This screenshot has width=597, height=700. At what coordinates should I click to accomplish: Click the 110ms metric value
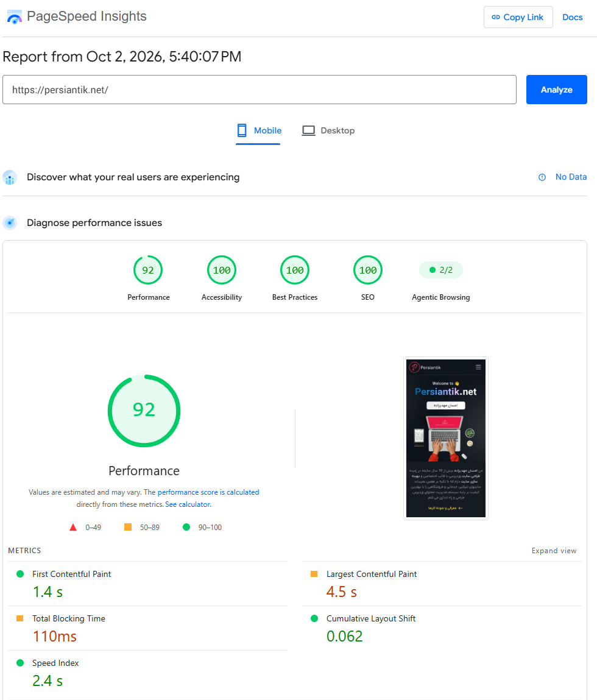pyautogui.click(x=54, y=636)
